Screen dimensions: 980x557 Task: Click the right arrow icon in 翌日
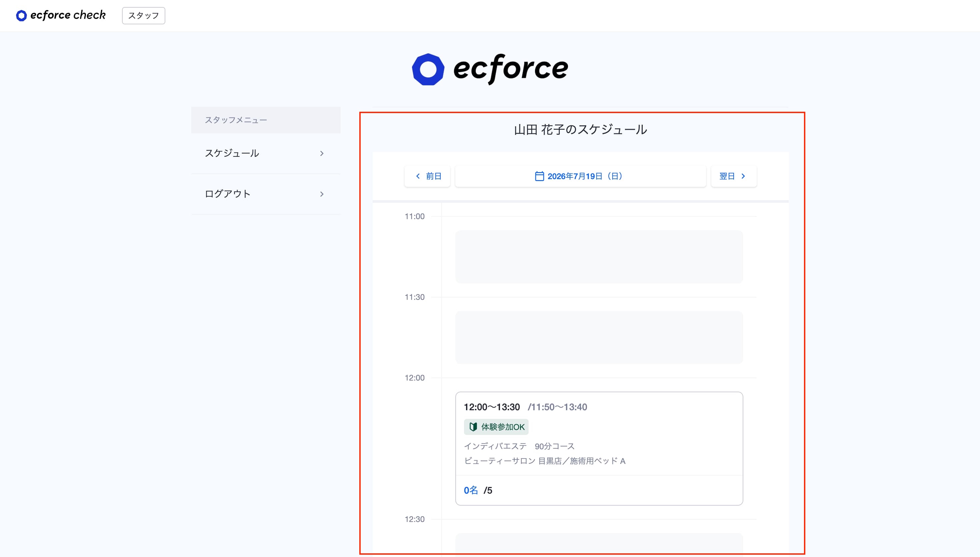[x=743, y=176]
